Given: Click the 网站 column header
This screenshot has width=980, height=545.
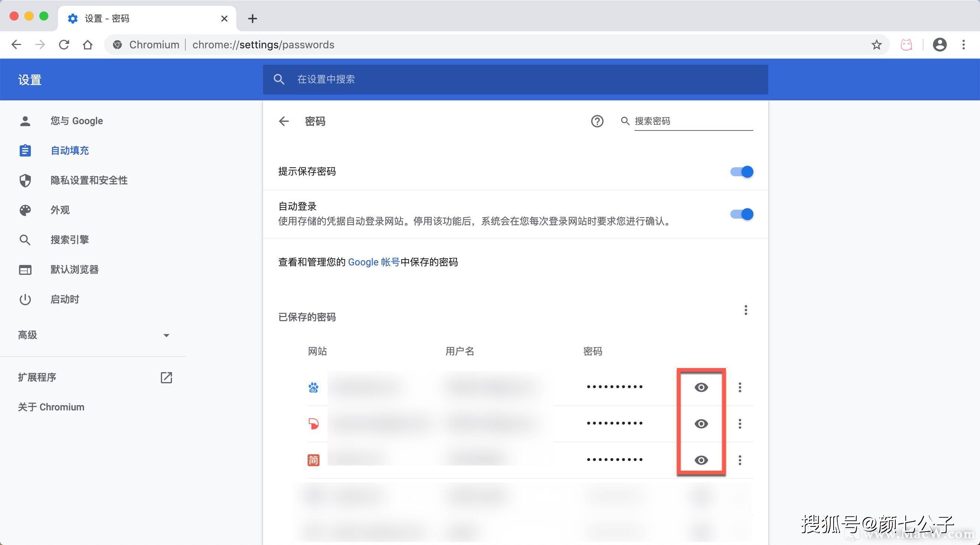Looking at the screenshot, I should (317, 351).
